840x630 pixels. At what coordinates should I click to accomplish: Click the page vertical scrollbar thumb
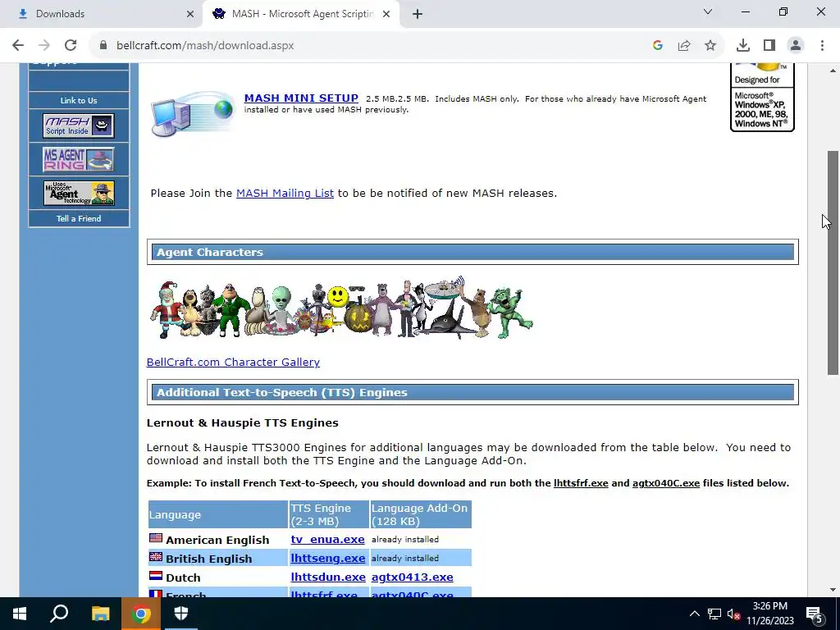coord(833,262)
